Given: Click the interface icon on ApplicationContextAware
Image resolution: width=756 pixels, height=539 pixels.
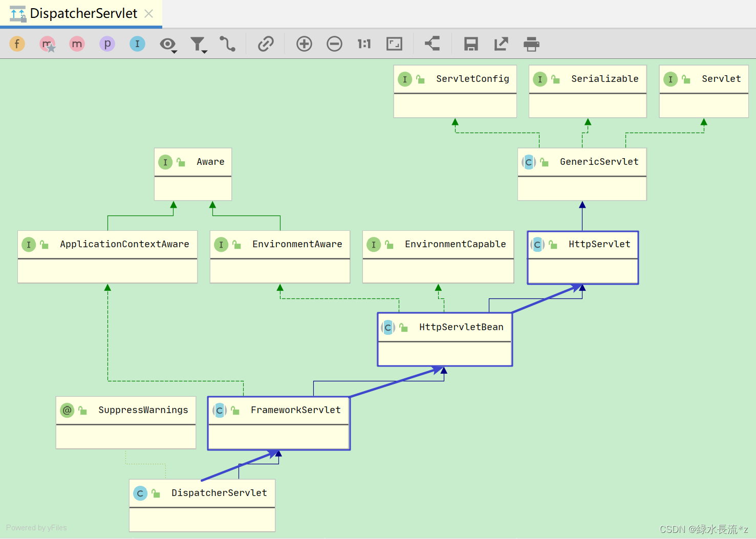Looking at the screenshot, I should point(29,245).
